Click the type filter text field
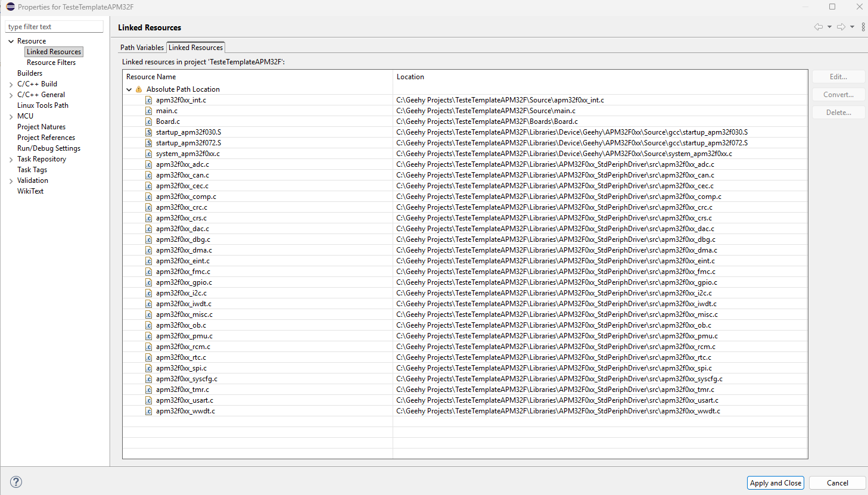The image size is (868, 495). pos(54,27)
